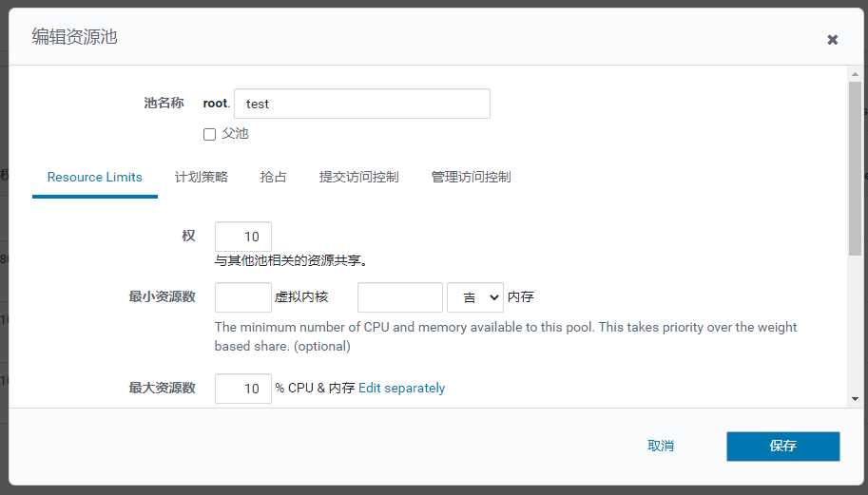Screen dimensions: 868x495
Task: Open the 抢占 tab
Action: 273,177
